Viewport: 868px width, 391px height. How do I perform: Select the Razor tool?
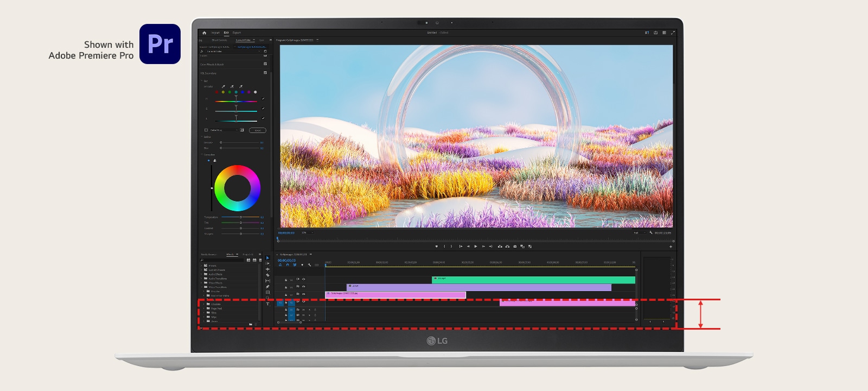267,275
